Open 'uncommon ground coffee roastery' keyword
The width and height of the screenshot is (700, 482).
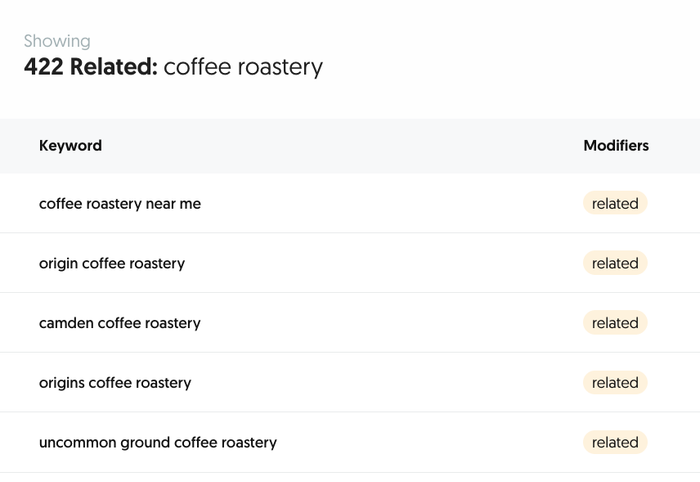tap(158, 443)
